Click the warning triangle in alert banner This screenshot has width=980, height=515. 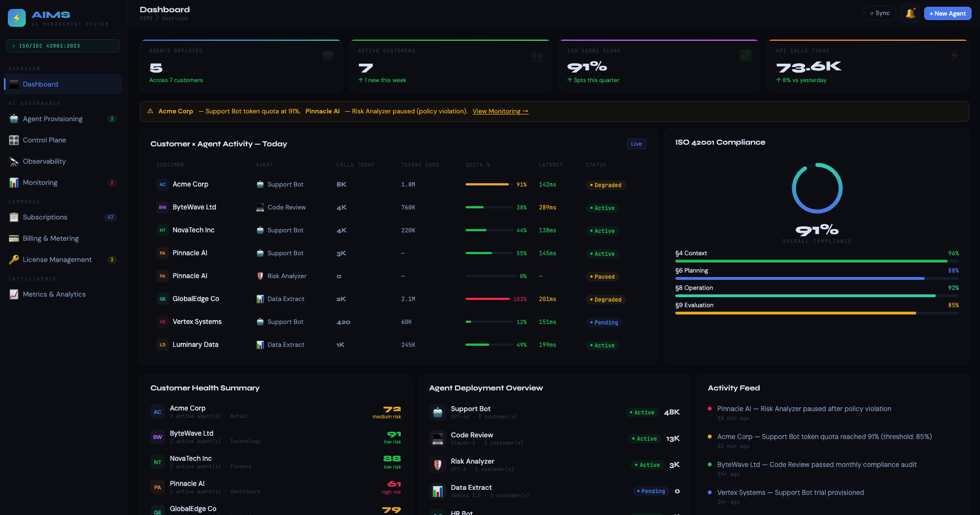[150, 111]
